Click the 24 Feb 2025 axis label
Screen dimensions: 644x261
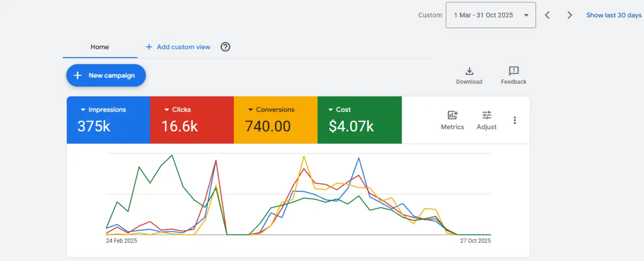pos(121,241)
